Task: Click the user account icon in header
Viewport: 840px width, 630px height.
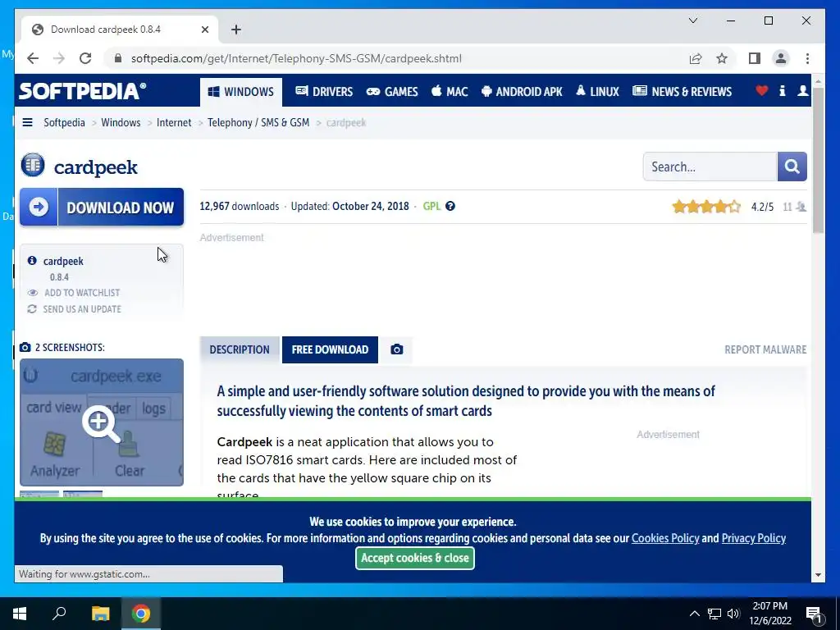Action: tap(802, 90)
